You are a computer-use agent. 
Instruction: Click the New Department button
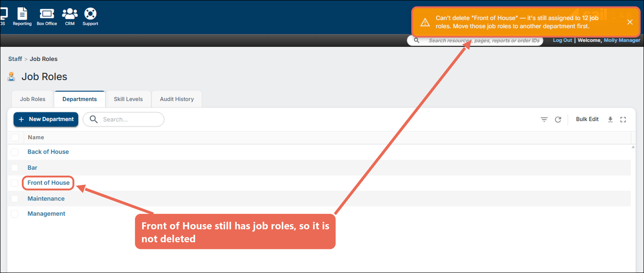[x=46, y=119]
